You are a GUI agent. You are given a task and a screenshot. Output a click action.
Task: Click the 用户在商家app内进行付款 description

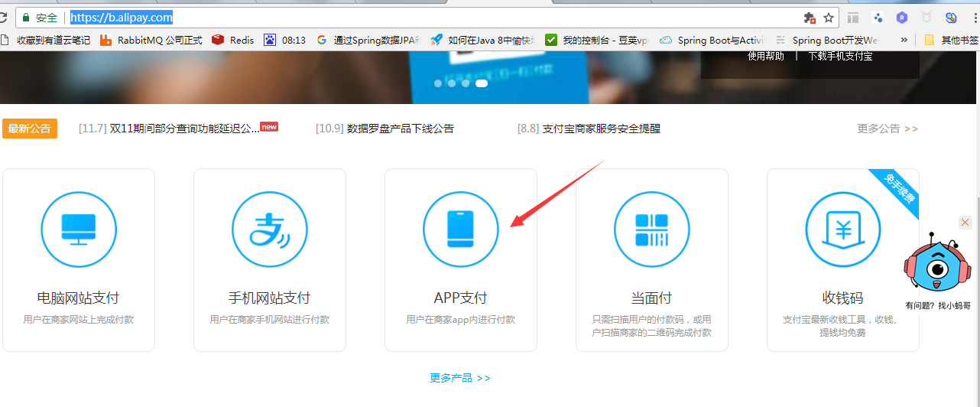460,320
